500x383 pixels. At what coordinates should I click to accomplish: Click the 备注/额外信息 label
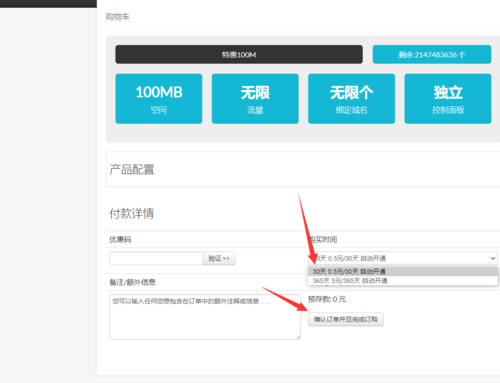[x=132, y=282]
